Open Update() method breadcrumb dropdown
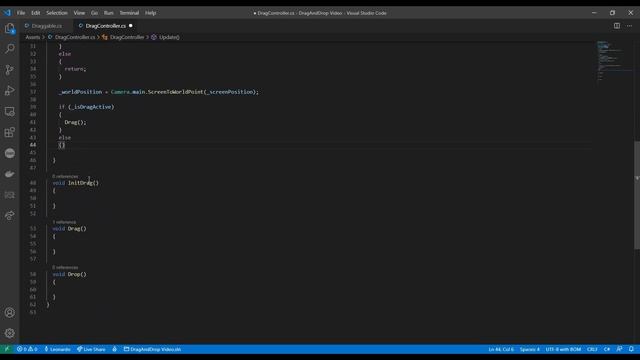640x360 pixels. coord(169,37)
